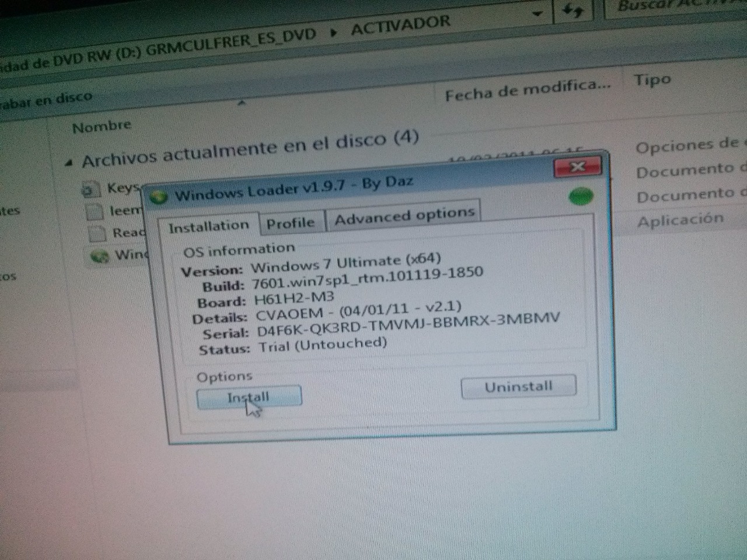The height and width of the screenshot is (560, 747).
Task: Select the Read document file icon
Action: pos(97,234)
